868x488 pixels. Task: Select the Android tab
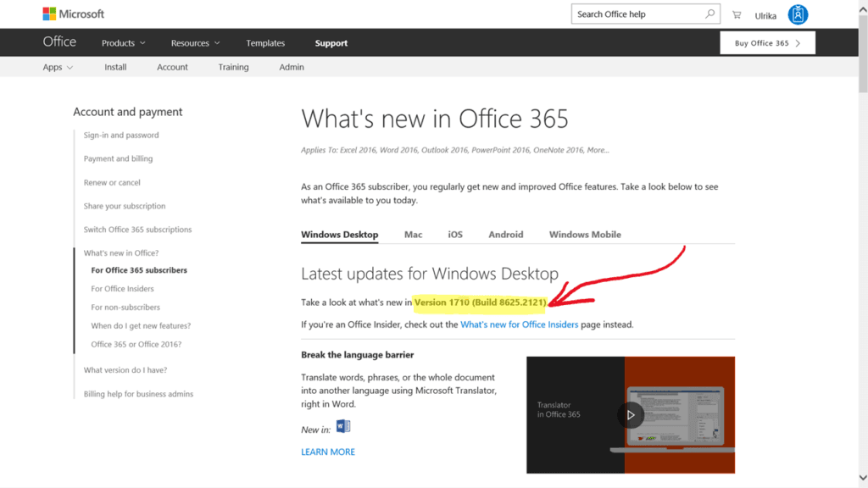(506, 235)
